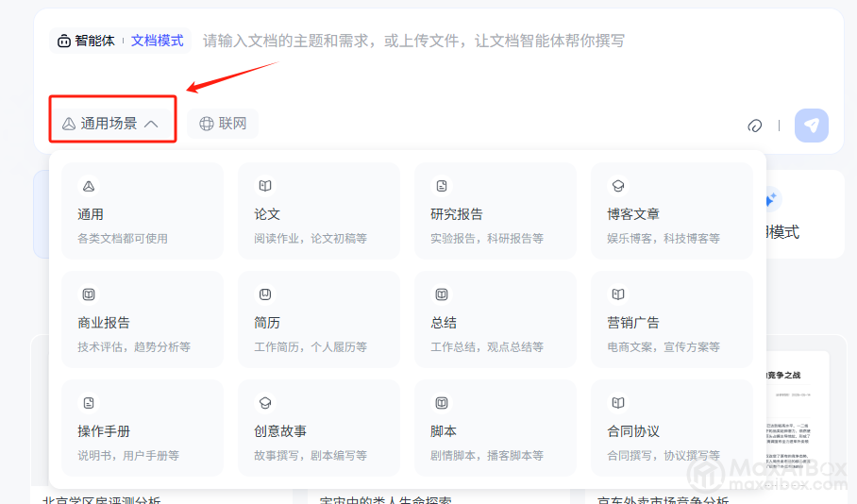The image size is (857, 504).
Task: Pick the 合同协议 scenario
Action: pyautogui.click(x=671, y=428)
